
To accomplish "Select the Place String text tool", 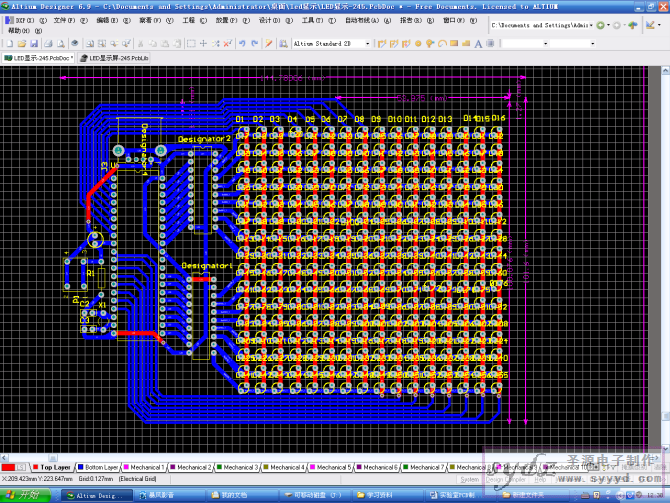I will [x=478, y=44].
